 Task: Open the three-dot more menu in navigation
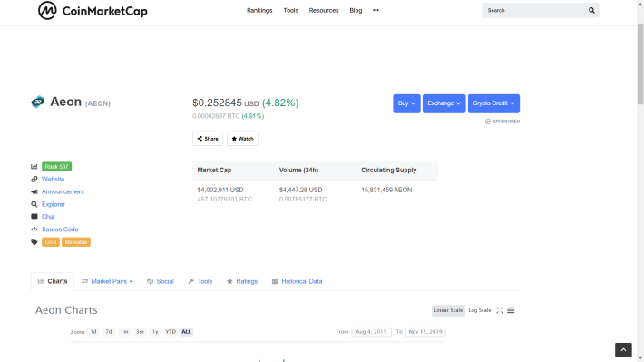point(376,10)
